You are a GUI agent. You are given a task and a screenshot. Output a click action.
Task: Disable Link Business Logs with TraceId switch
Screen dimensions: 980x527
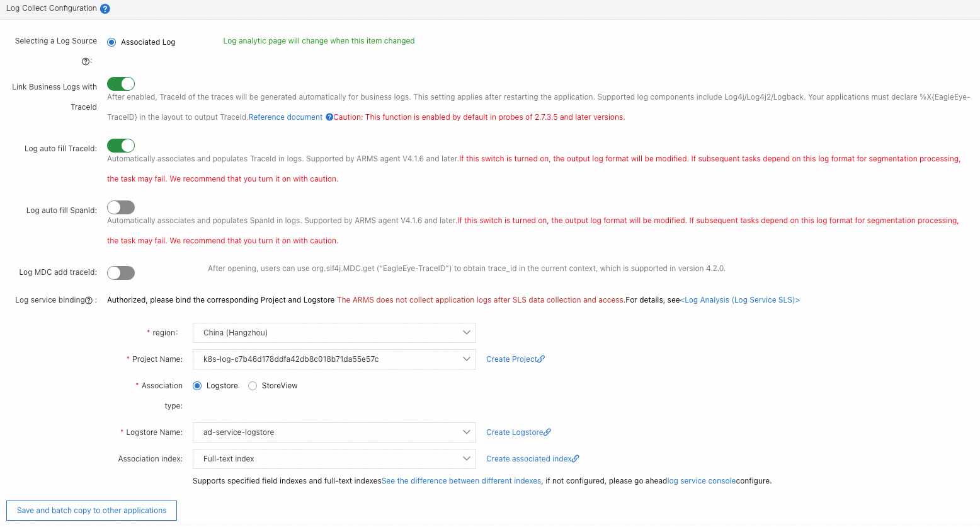click(x=121, y=84)
